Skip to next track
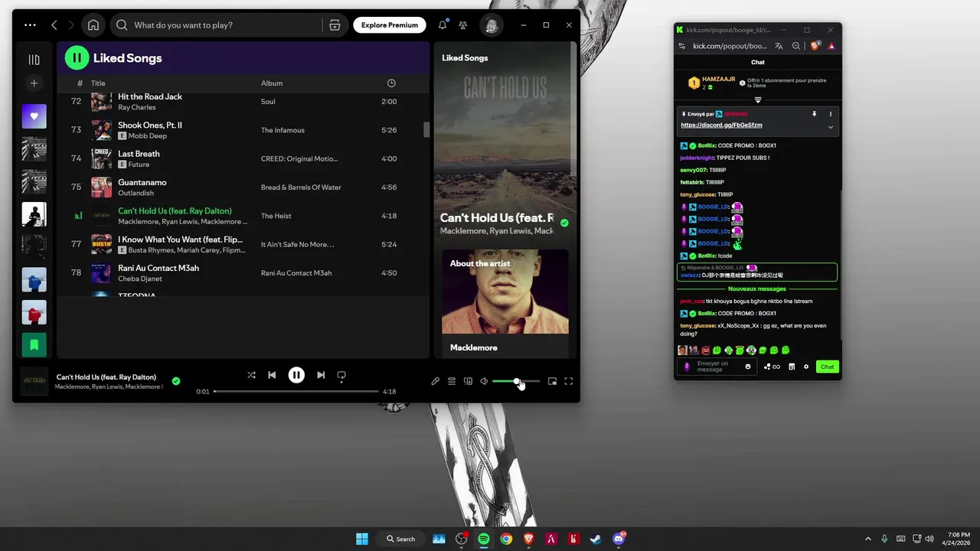 (x=321, y=375)
